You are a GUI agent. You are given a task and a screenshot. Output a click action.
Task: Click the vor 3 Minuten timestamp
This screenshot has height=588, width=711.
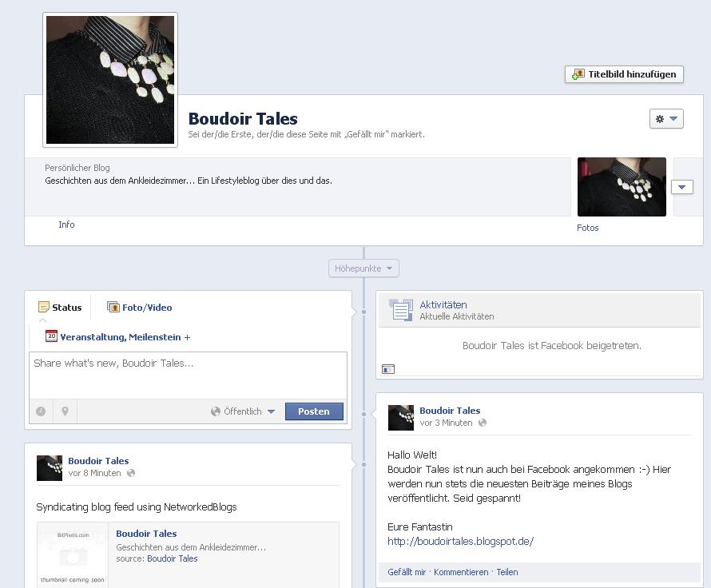446,423
